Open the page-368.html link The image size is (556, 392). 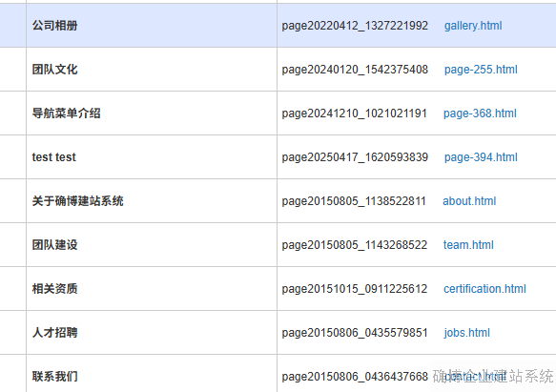[480, 113]
